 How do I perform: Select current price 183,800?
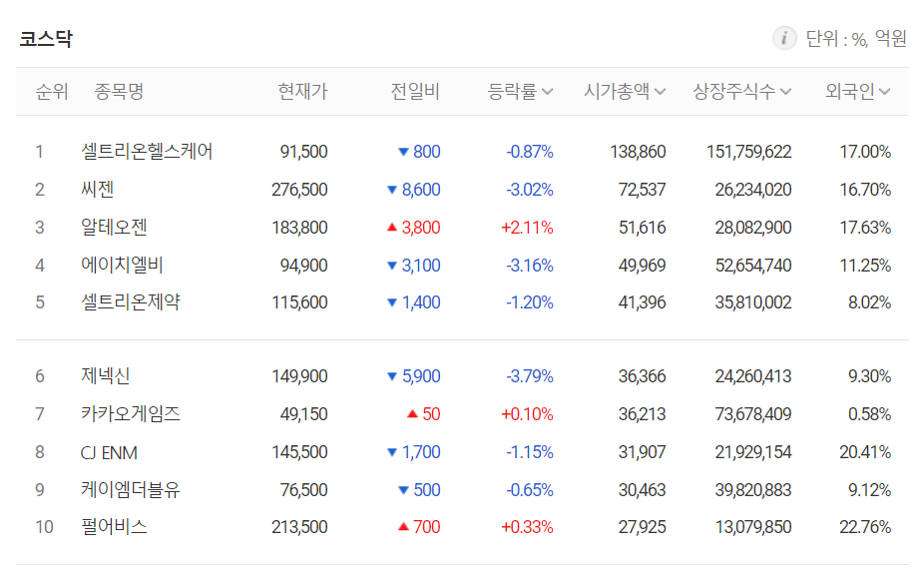299,227
